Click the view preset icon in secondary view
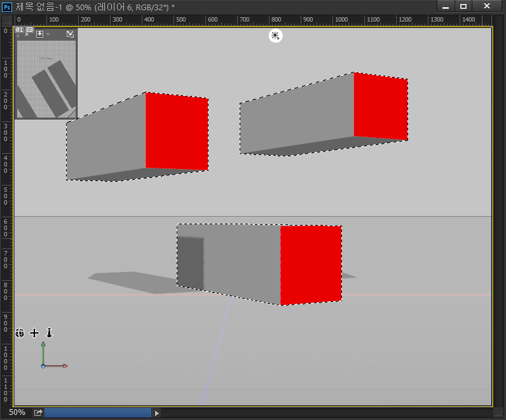The width and height of the screenshot is (506, 420). pos(39,34)
